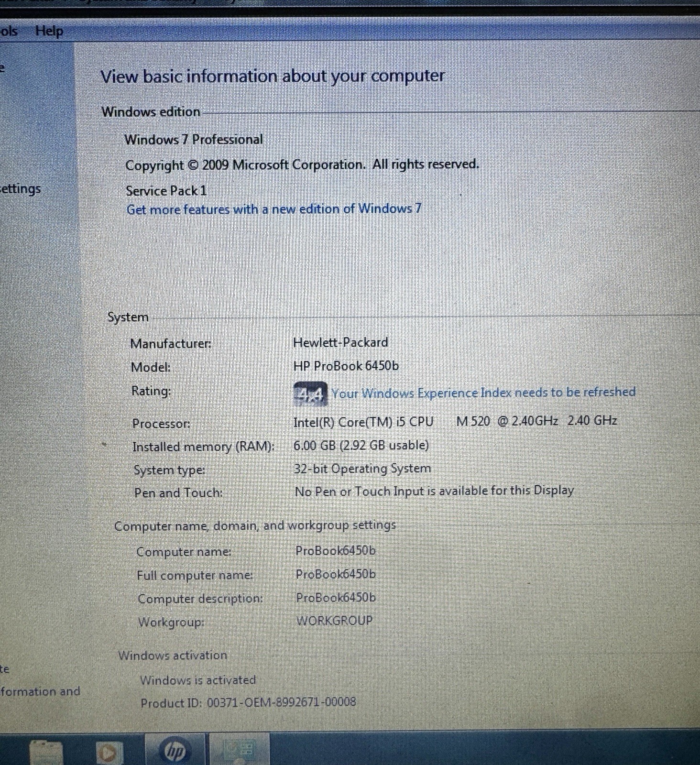Open Windows Experience Index needs to be refreshed link
Image resolution: width=700 pixels, height=765 pixels.
pyautogui.click(x=483, y=393)
